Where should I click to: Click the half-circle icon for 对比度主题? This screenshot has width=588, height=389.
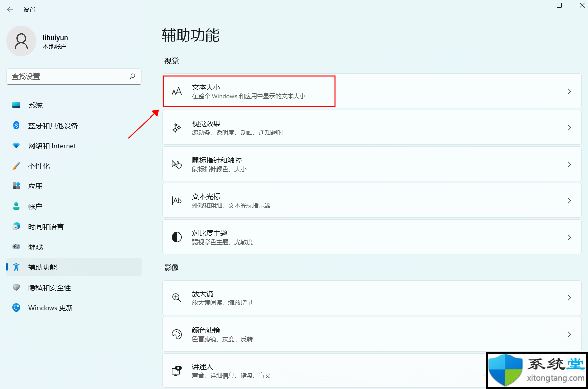tap(177, 237)
